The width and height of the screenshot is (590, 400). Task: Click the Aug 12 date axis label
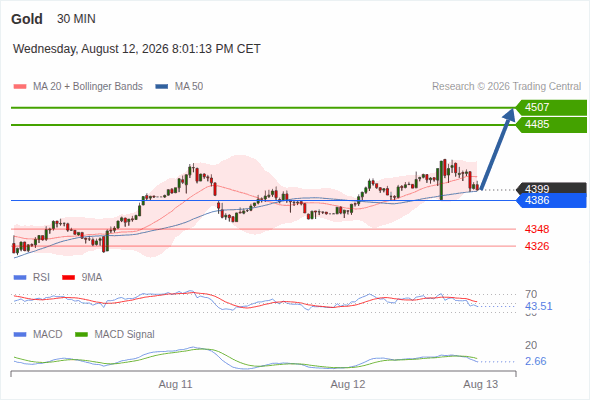click(x=348, y=384)
